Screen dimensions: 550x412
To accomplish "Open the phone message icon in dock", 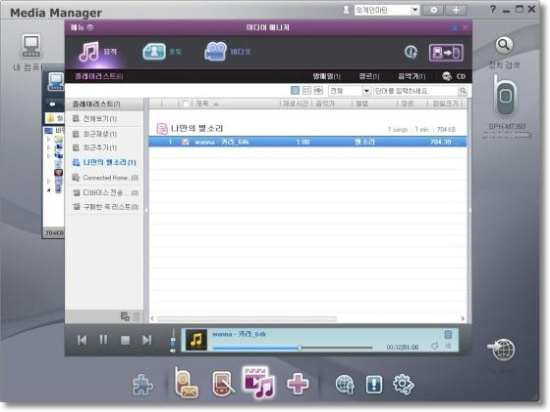I will pyautogui.click(x=186, y=383).
